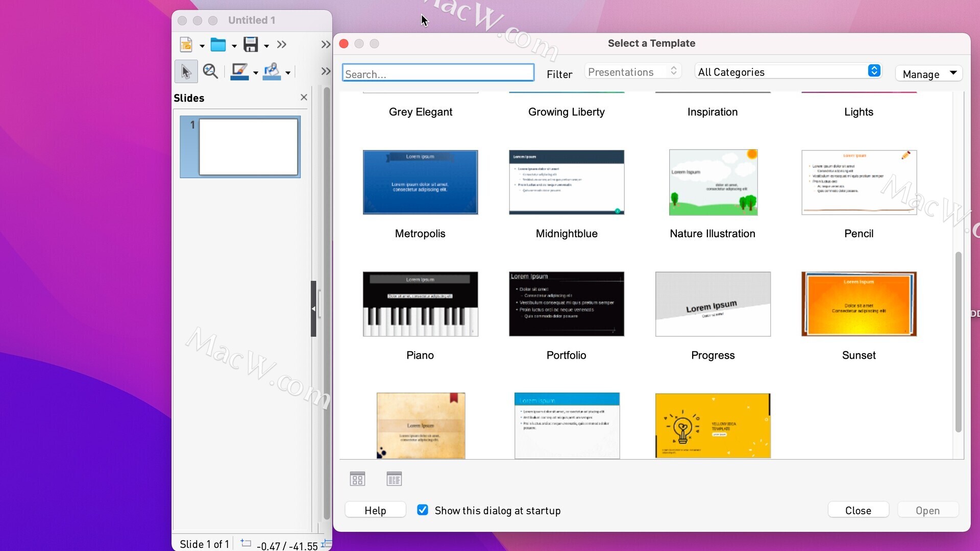The image size is (980, 551).
Task: Expand the Line Color dropdown arrow
Action: point(256,73)
